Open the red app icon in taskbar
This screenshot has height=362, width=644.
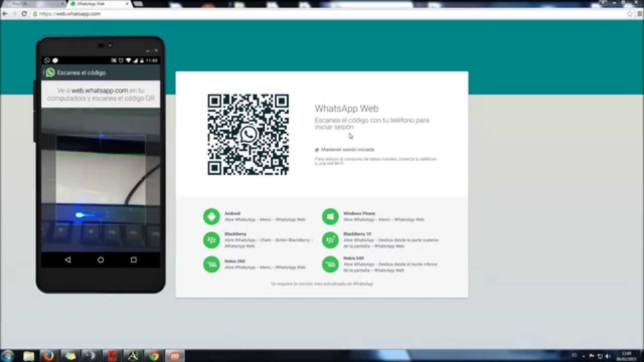pos(112,356)
